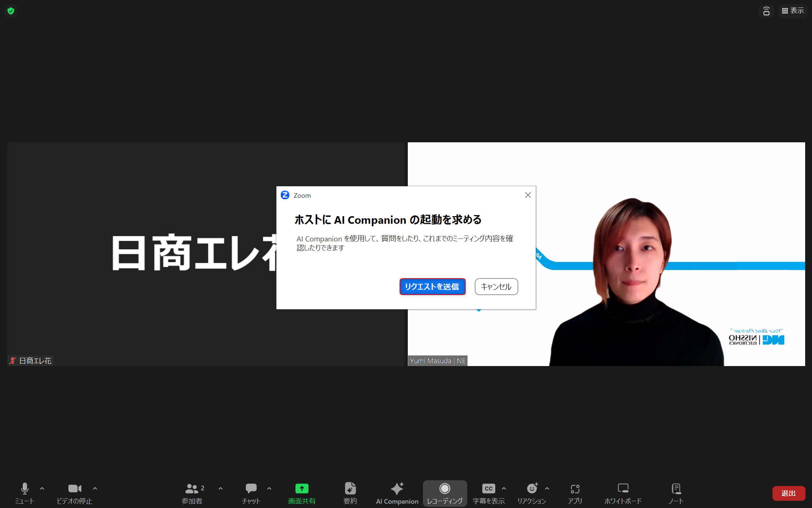812x508 pixels.
Task: Open the ノート notes feature
Action: 676,493
